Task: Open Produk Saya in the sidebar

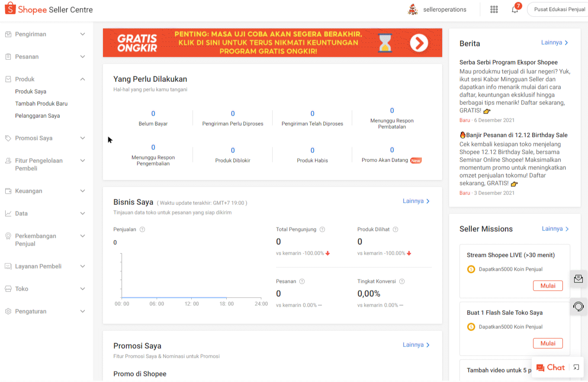Action: pyautogui.click(x=31, y=91)
